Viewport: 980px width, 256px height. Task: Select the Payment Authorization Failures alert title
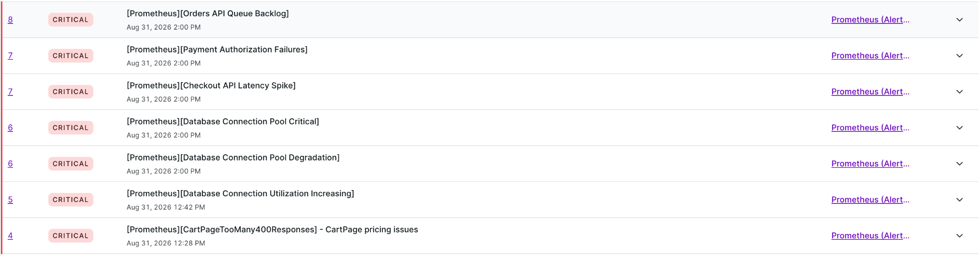tap(217, 50)
